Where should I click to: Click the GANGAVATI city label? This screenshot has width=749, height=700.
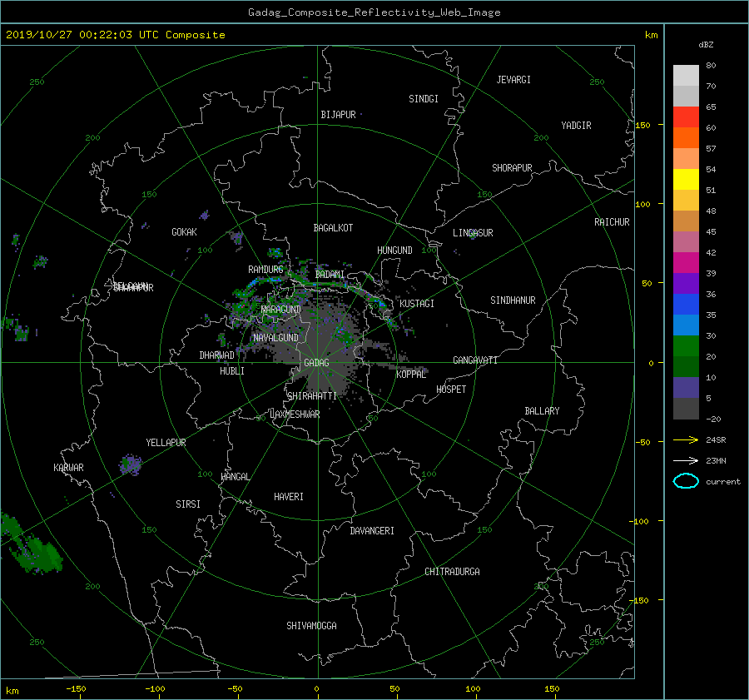coord(475,360)
